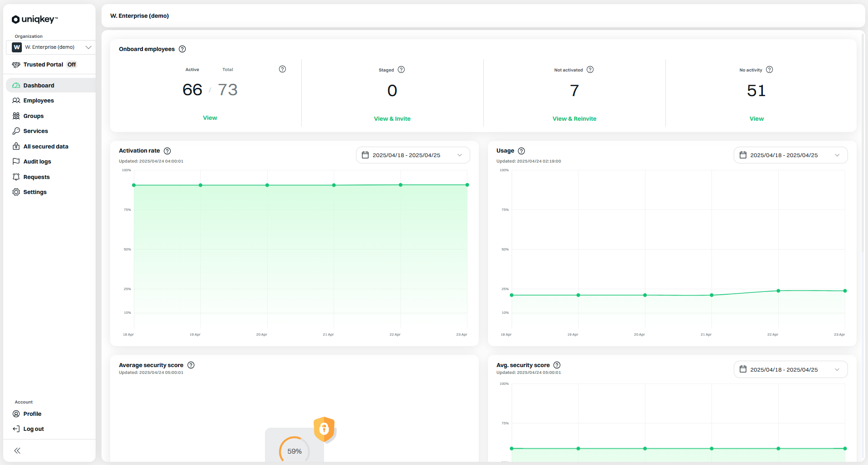
Task: Collapse the sidebar with double chevron
Action: pyautogui.click(x=17, y=451)
